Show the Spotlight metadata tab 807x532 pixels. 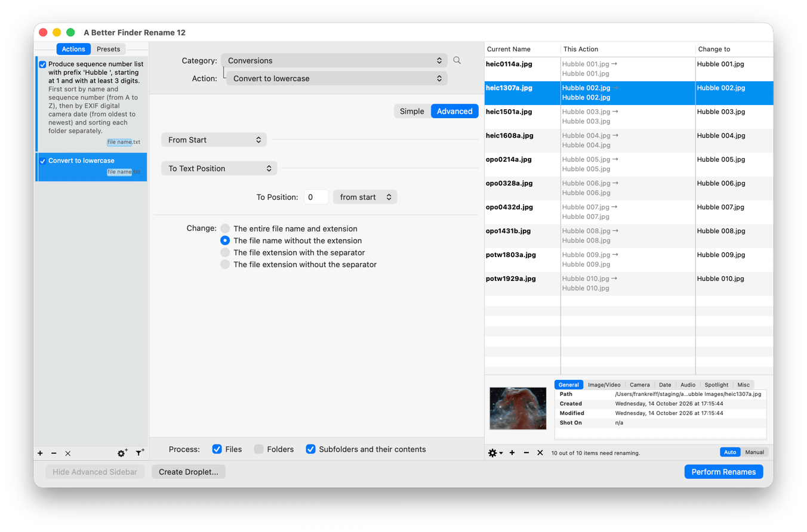pos(716,385)
